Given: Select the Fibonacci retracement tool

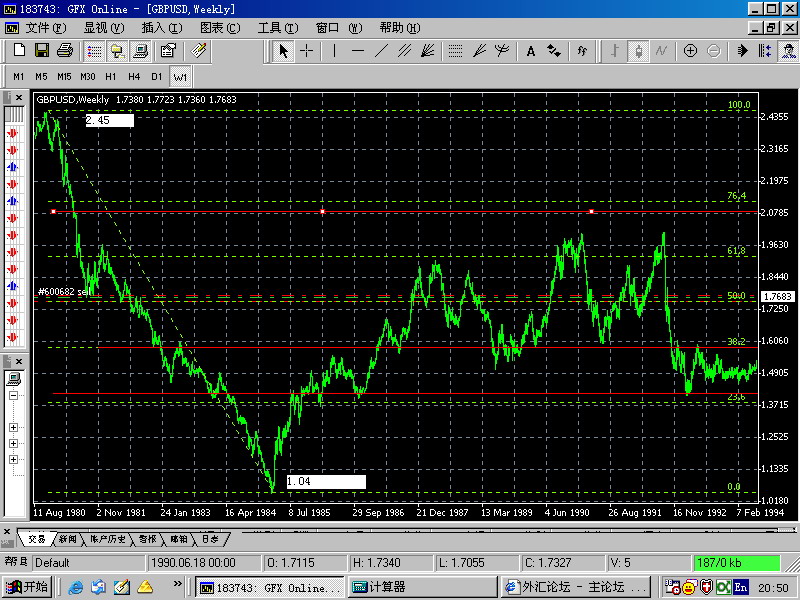Looking at the screenshot, I should 455,51.
